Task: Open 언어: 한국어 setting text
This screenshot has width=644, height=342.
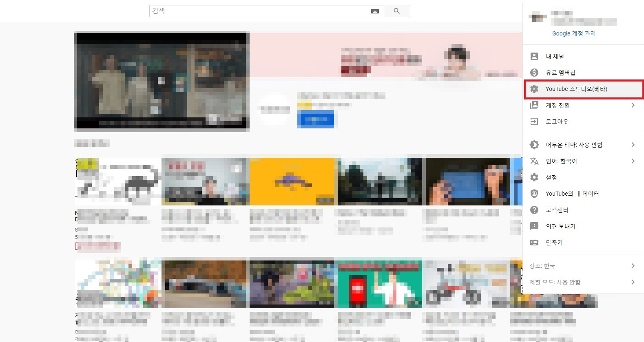Action: tap(561, 161)
